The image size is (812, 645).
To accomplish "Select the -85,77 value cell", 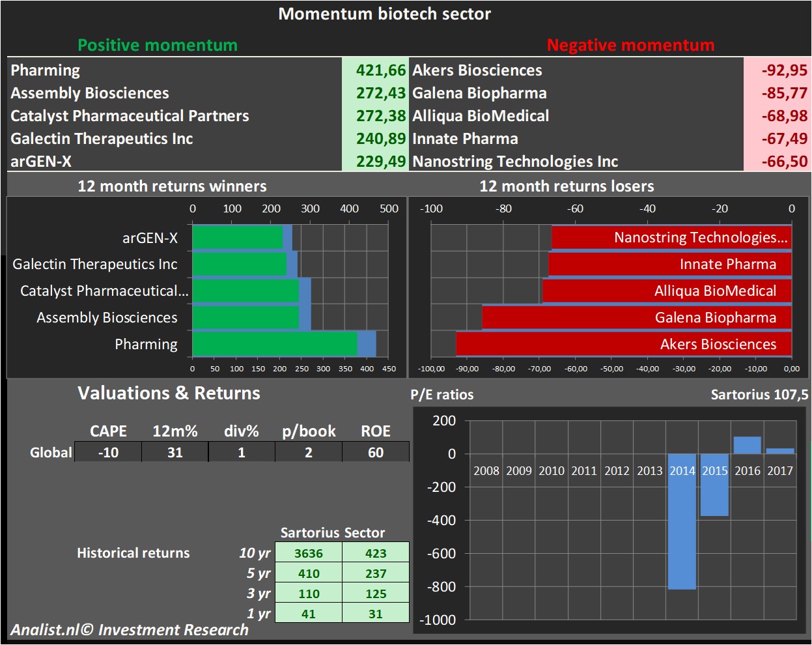I will tap(777, 93).
